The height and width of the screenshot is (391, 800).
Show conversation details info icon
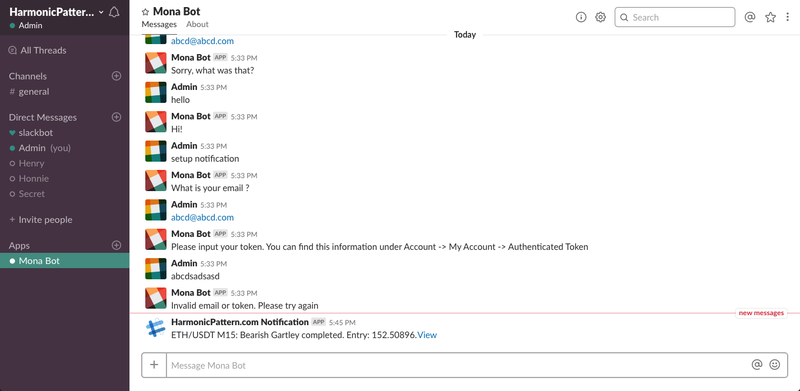coord(581,17)
